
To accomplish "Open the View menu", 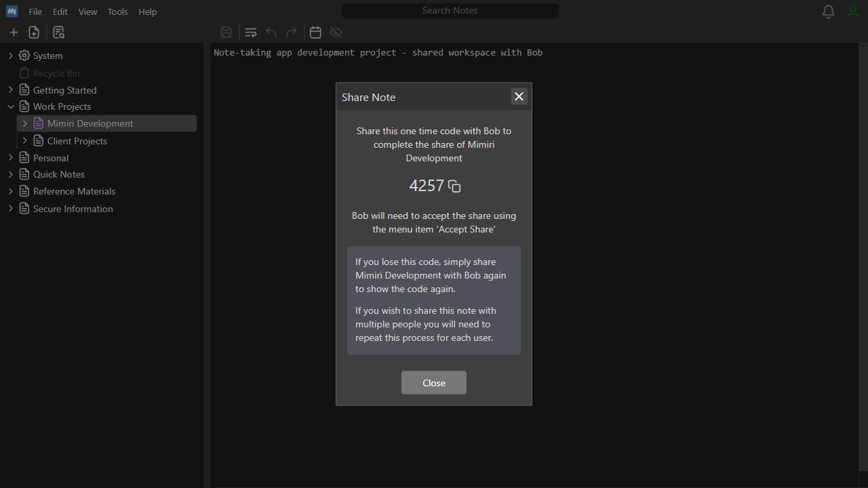I will point(87,12).
